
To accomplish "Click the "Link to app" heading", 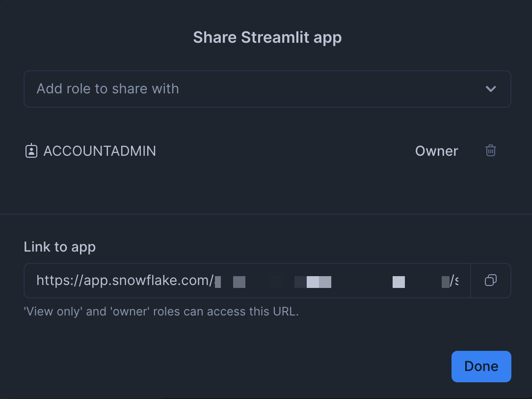I will click(x=59, y=247).
